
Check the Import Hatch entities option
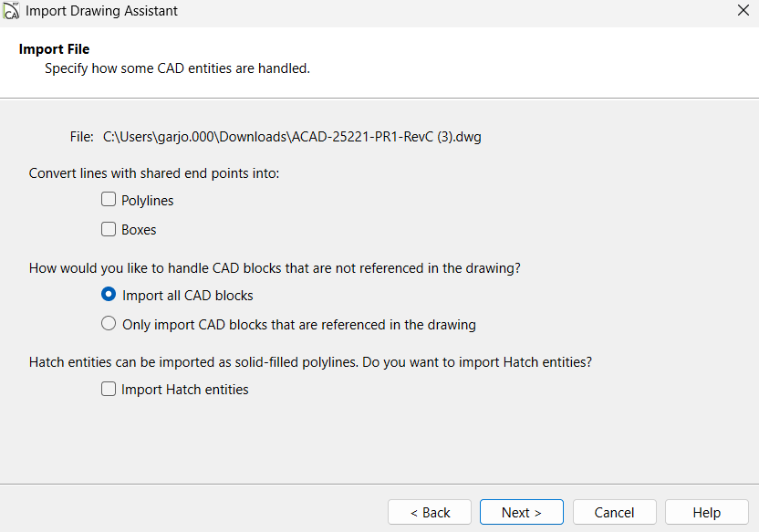109,389
